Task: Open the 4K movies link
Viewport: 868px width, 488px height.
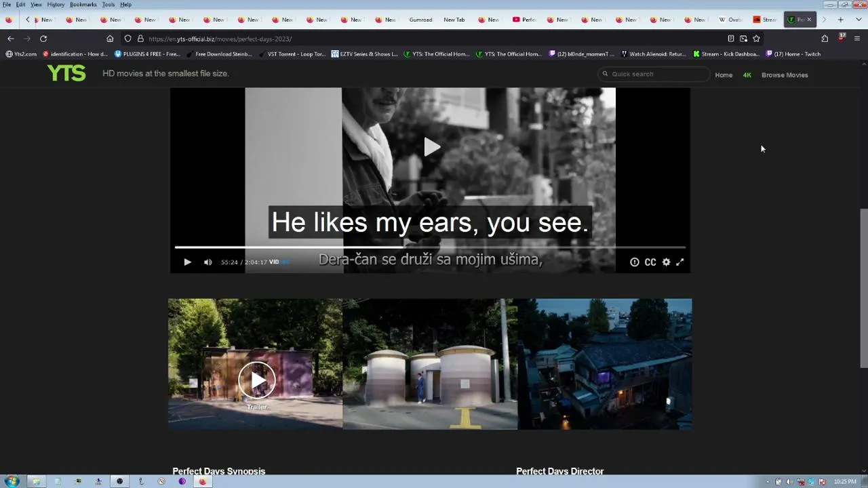Action: click(x=747, y=75)
